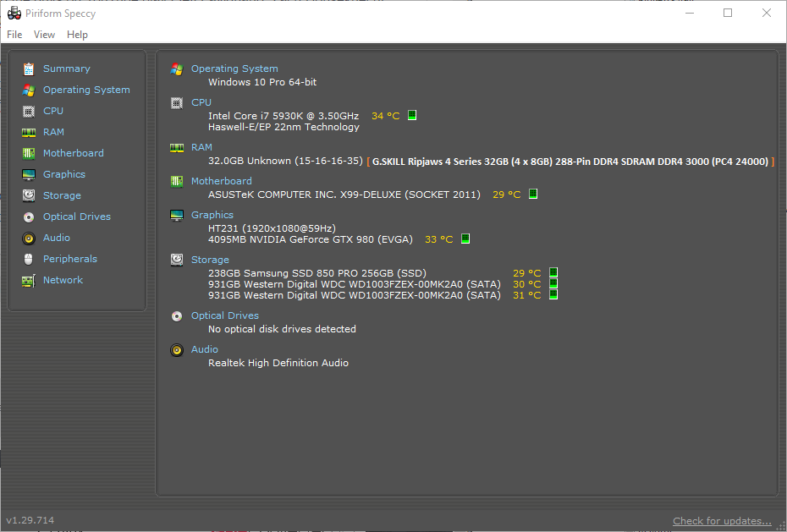
Task: Click the Motherboard icon in sidebar
Action: click(x=29, y=153)
